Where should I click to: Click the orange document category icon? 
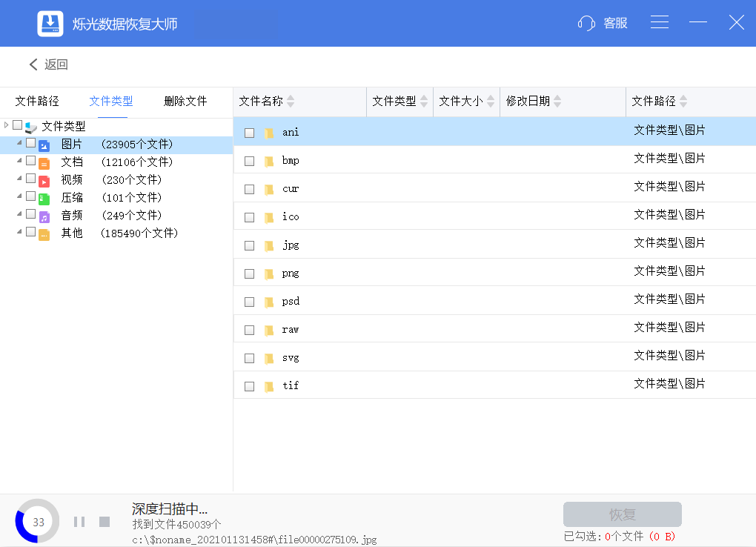(44, 163)
